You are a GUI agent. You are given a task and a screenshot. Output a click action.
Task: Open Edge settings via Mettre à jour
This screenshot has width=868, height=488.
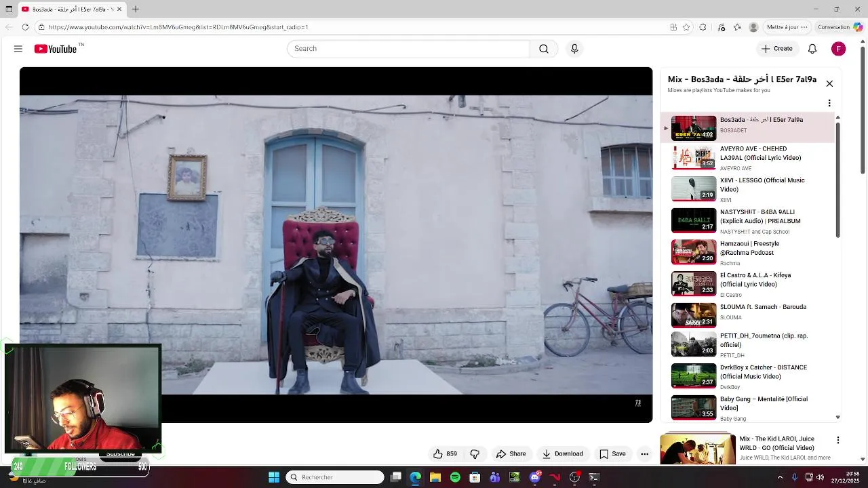(x=787, y=27)
